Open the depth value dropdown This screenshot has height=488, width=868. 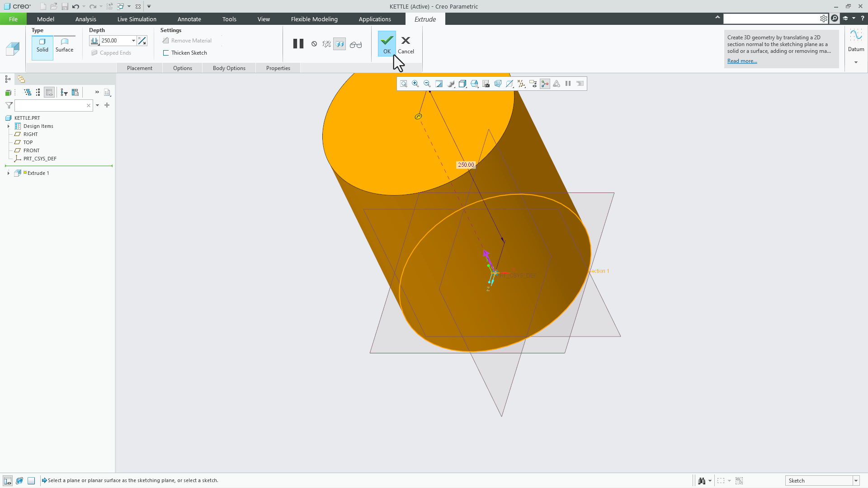pyautogui.click(x=132, y=40)
